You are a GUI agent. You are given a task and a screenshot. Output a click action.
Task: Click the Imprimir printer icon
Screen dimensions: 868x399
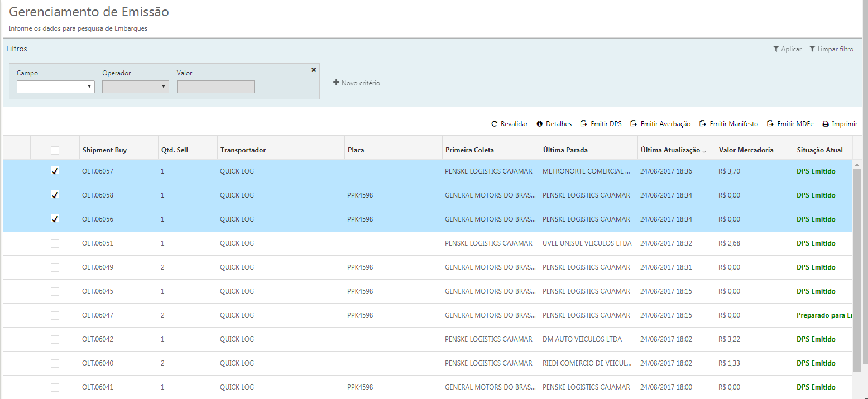pyautogui.click(x=825, y=124)
